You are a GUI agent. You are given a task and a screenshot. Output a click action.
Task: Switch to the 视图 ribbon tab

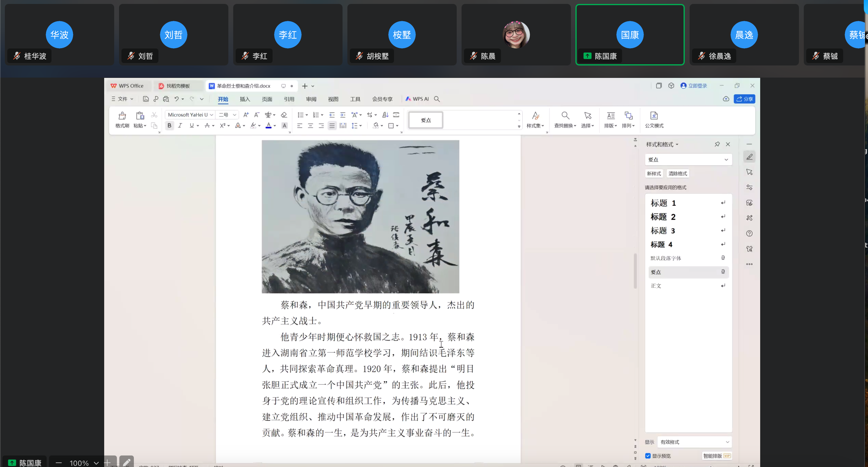[x=333, y=99]
